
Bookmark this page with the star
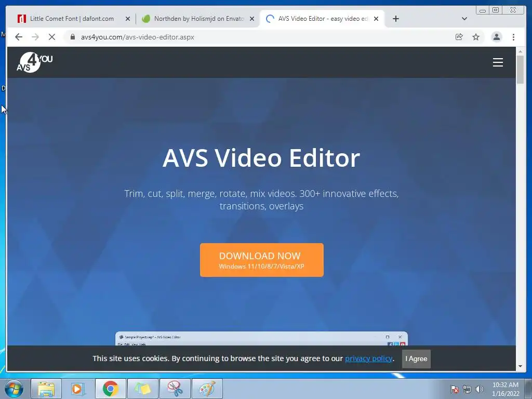[476, 37]
